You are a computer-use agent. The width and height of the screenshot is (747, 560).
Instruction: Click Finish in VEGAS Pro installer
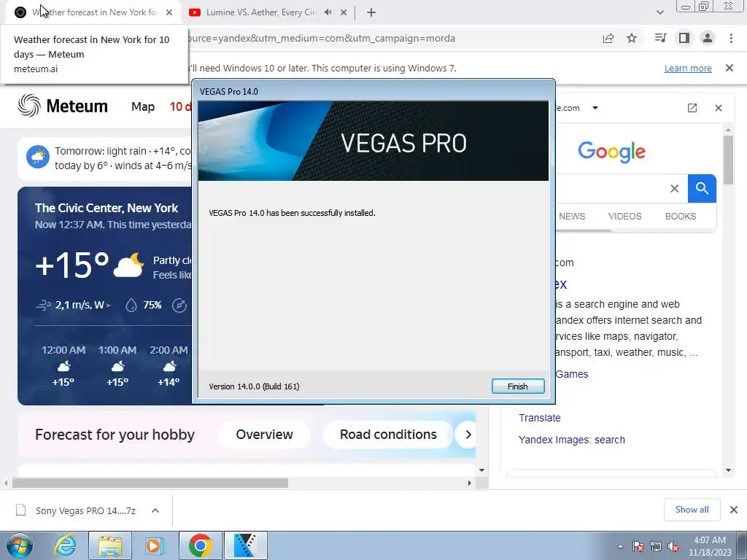tap(518, 386)
